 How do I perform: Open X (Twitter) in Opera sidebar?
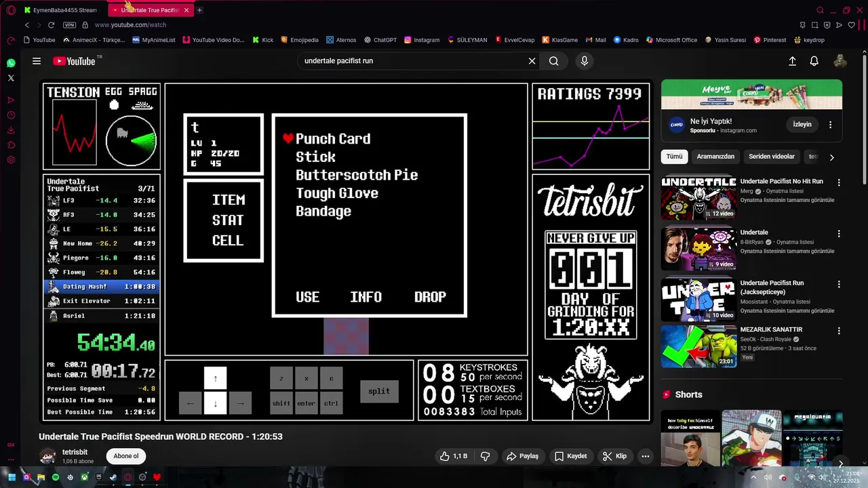click(11, 78)
